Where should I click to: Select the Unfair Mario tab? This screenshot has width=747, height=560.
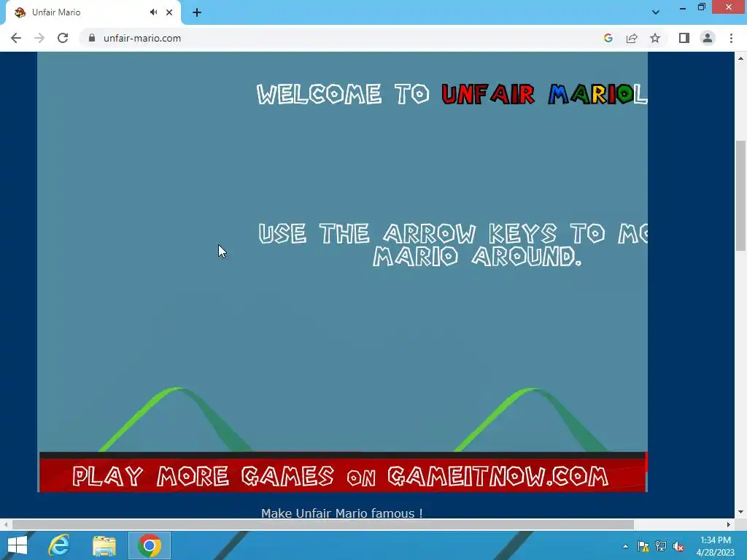(x=93, y=12)
